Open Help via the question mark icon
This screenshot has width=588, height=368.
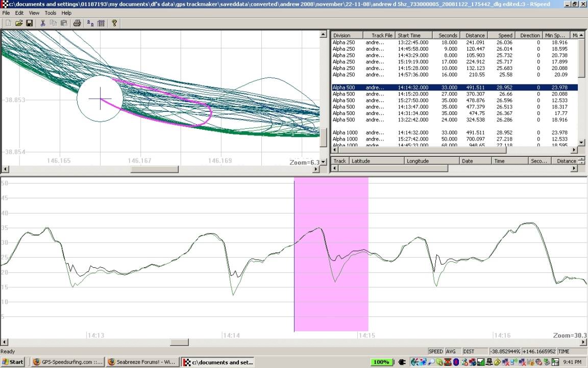(x=114, y=23)
